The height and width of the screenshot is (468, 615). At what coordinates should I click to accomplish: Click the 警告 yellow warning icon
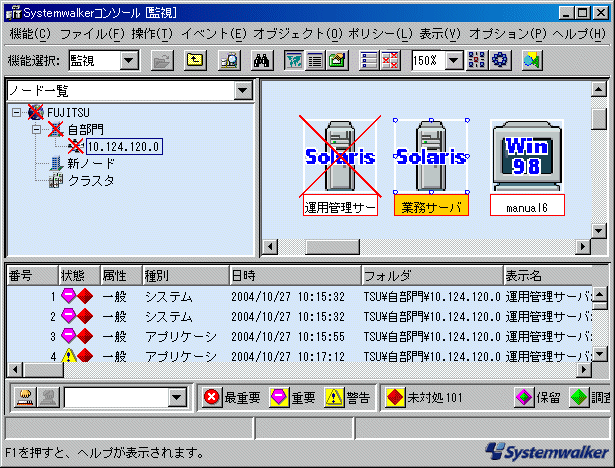pos(334,397)
